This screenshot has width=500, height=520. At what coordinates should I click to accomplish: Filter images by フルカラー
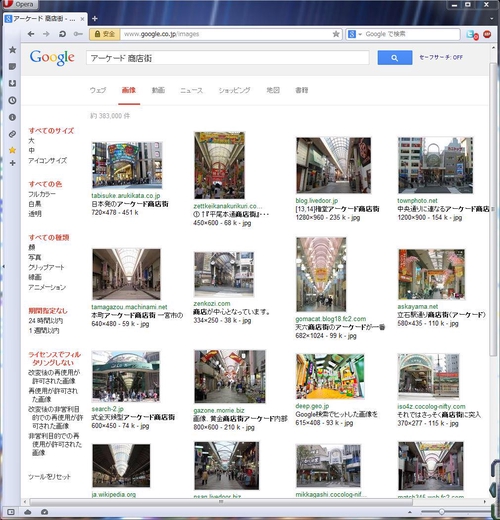42,194
